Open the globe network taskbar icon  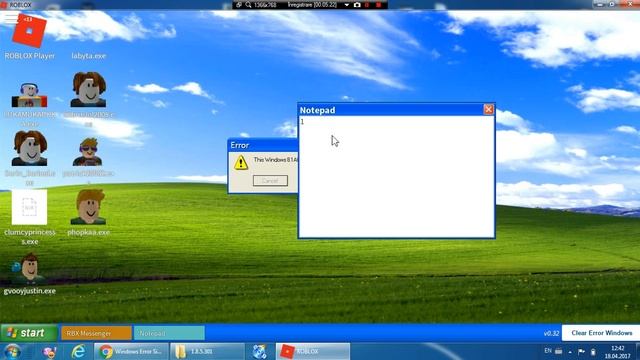point(260,351)
